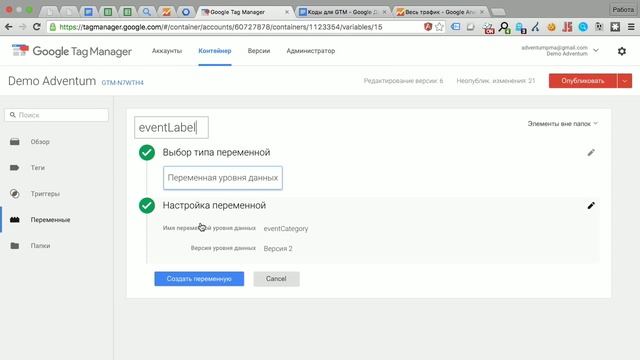Click the Папки folder icon
The width and height of the screenshot is (640, 360).
(15, 246)
